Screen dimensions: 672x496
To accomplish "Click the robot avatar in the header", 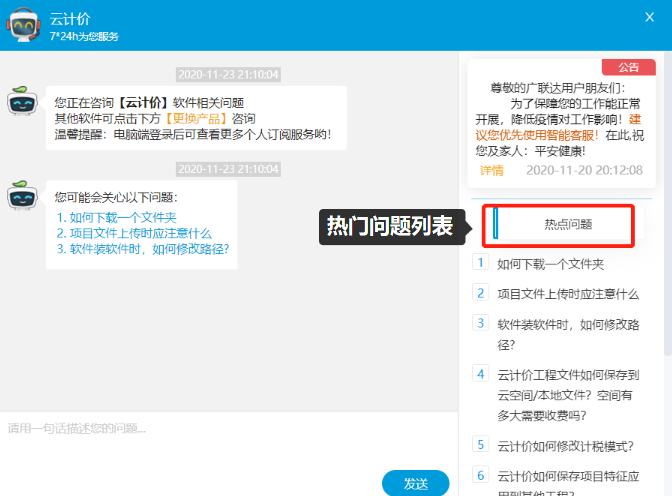I will click(x=24, y=26).
